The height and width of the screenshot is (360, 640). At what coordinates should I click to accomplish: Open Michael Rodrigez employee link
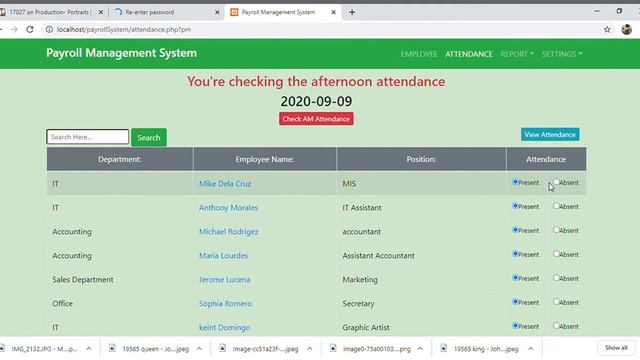tap(229, 231)
